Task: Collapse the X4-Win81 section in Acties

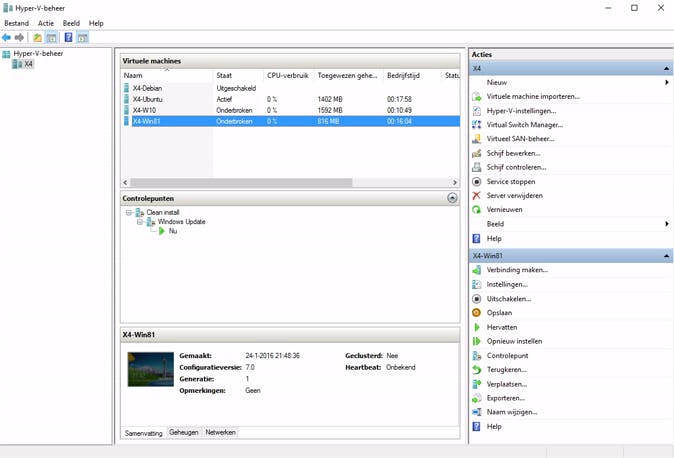Action: 666,256
